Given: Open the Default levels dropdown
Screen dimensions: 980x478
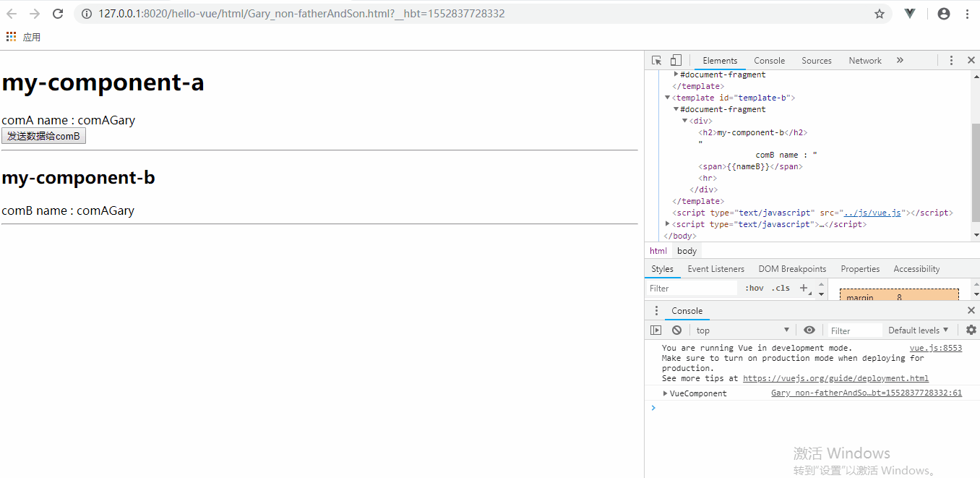Looking at the screenshot, I should click(918, 330).
